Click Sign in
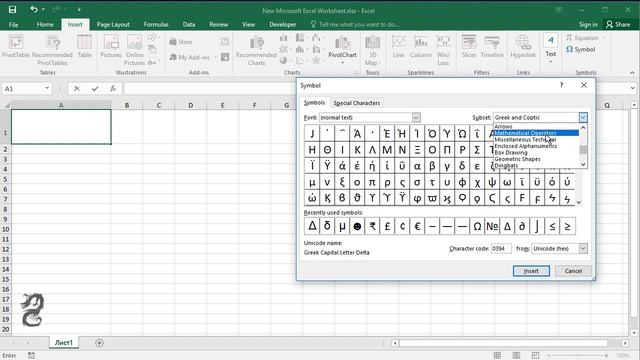The width and height of the screenshot is (640, 360). coord(588,24)
